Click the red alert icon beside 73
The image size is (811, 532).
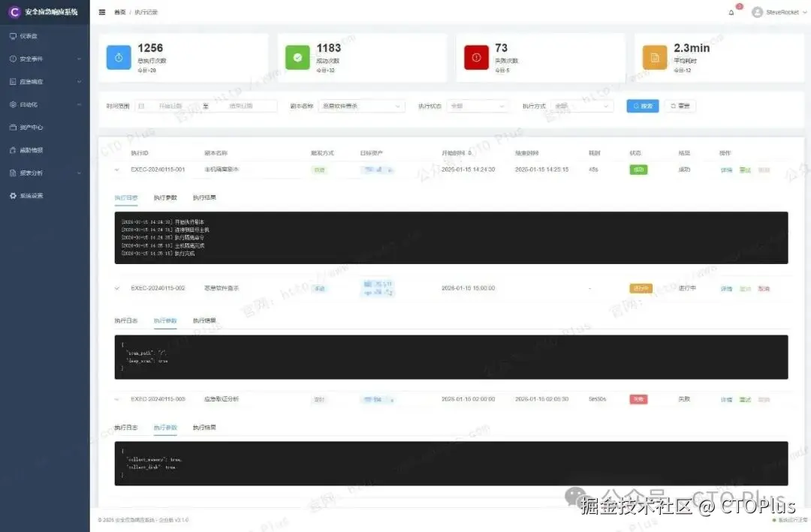click(476, 57)
